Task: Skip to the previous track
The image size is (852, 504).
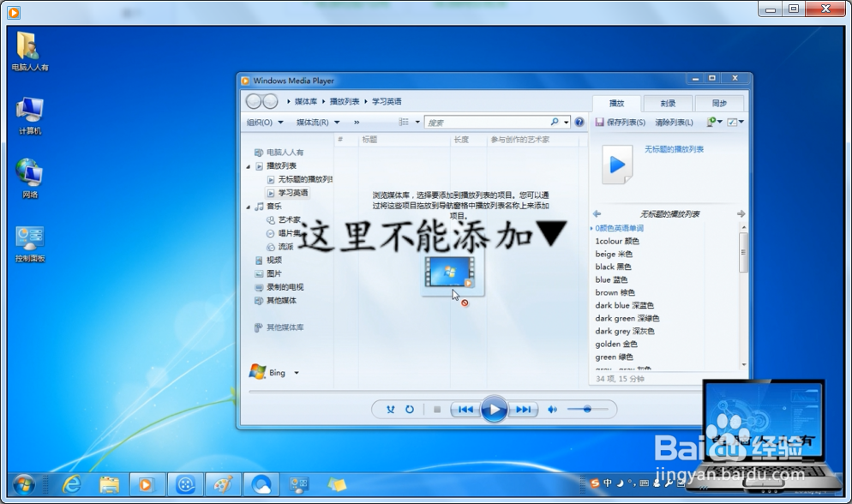Action: [x=465, y=410]
